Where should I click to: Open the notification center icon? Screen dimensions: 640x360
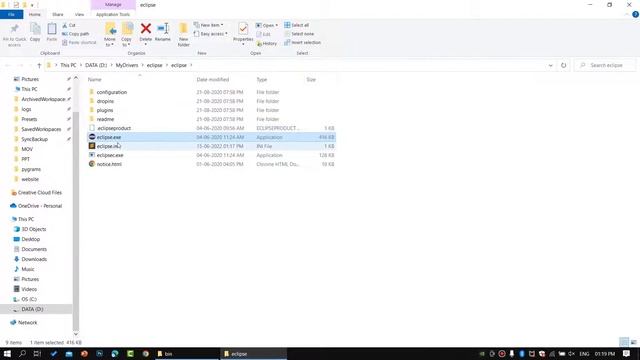point(627,353)
